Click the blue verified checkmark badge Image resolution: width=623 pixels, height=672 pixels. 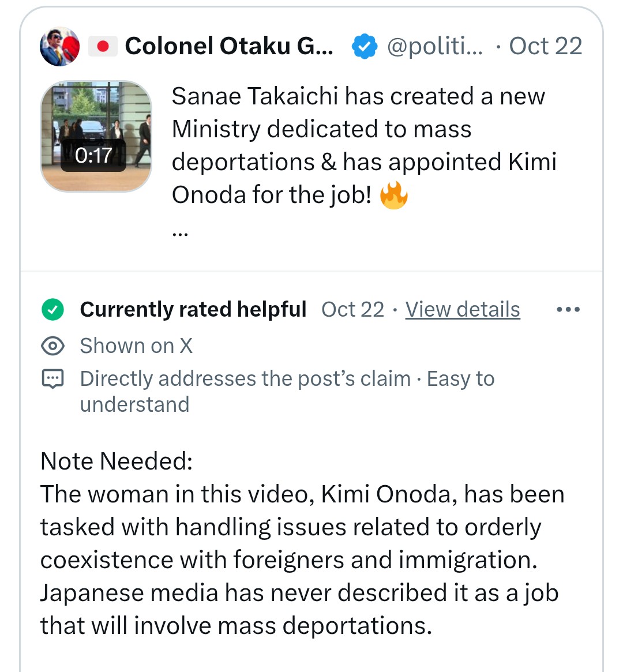[x=364, y=46]
